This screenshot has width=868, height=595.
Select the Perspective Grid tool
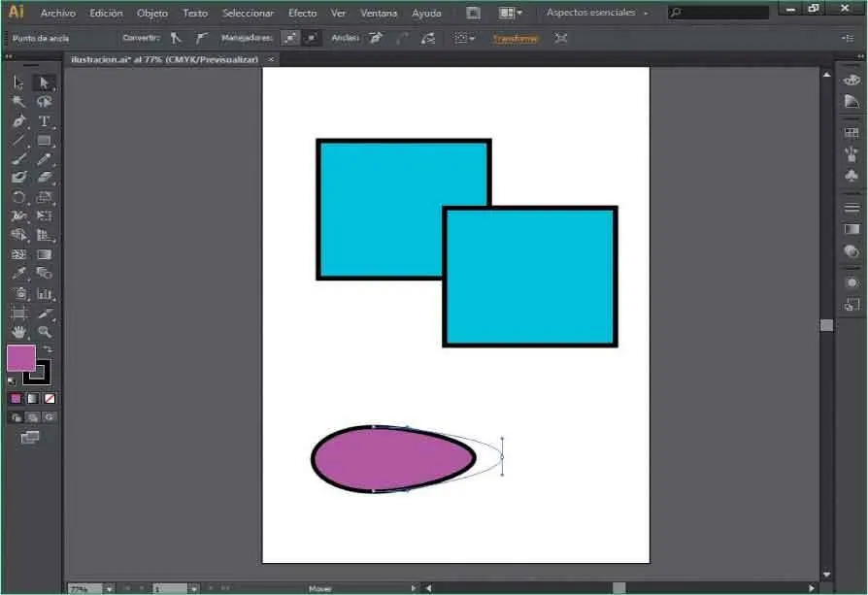[44, 235]
